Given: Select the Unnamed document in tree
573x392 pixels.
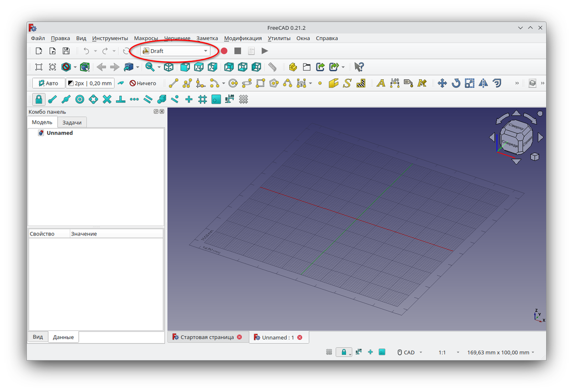Looking at the screenshot, I should tap(60, 133).
